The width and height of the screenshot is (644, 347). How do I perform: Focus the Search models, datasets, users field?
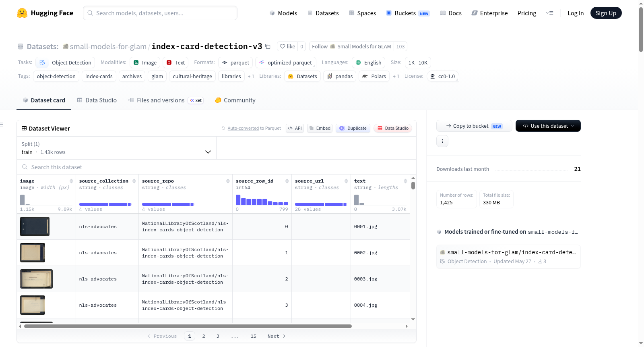click(x=160, y=13)
